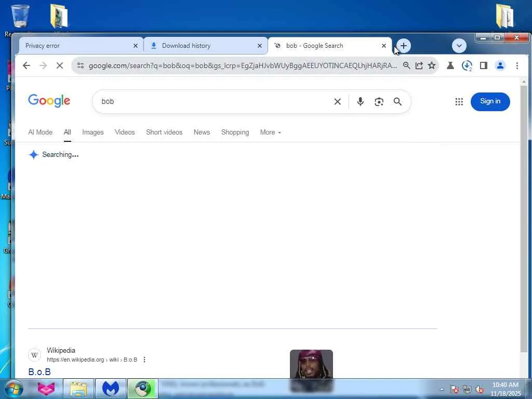Viewport: 532px width, 399px height.
Task: Open a new tab with plus button
Action: coord(403,46)
